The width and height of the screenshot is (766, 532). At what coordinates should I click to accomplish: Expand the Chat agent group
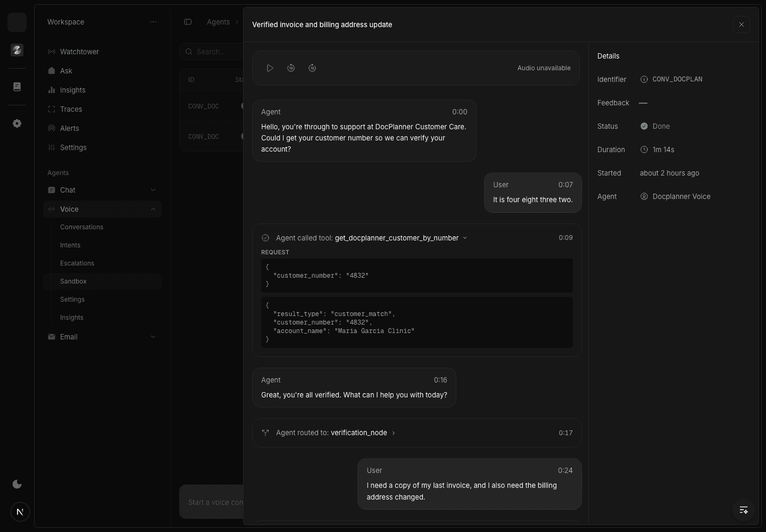(x=102, y=190)
